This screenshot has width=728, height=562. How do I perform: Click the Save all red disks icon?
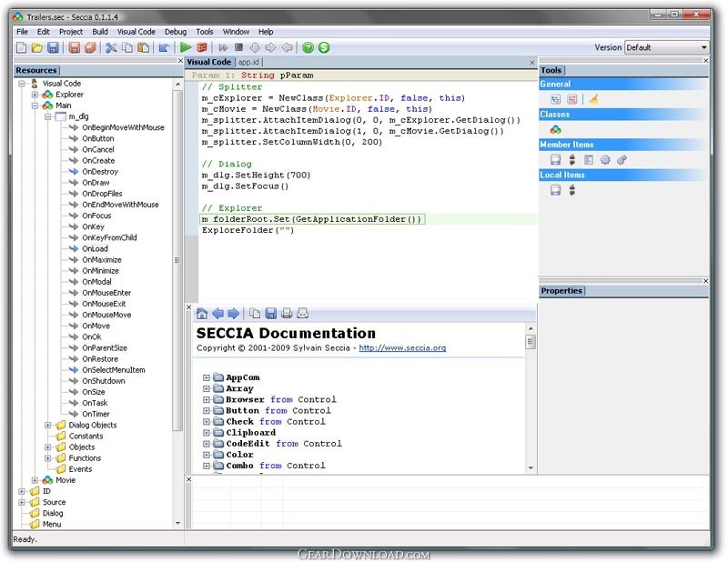pos(90,47)
